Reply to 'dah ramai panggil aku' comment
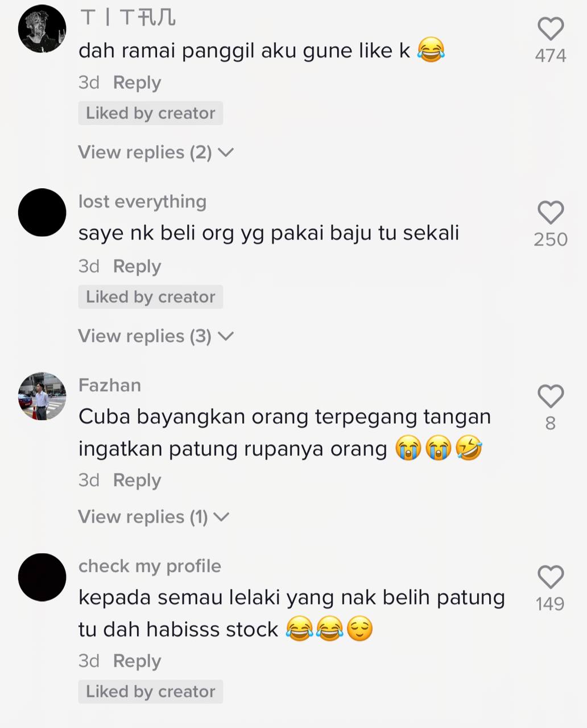 (137, 82)
